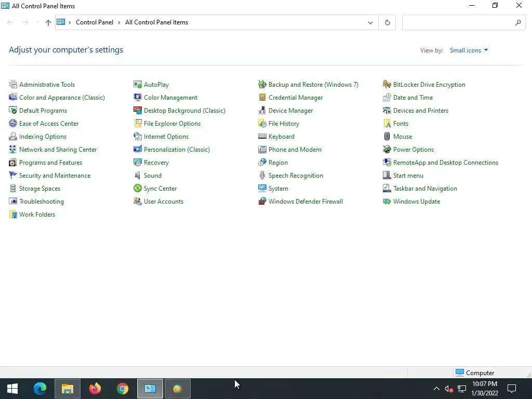Open the Network and Sharing Center icon
The image size is (532, 399).
[13, 149]
